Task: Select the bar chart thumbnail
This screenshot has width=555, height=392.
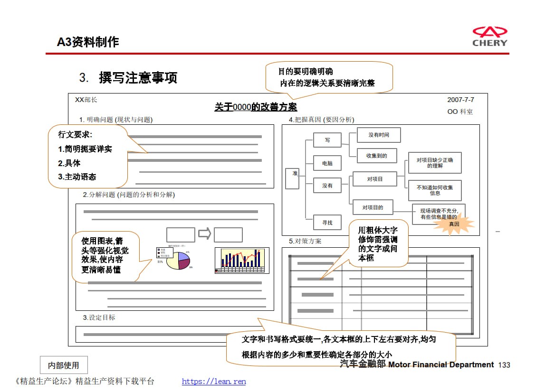Action: pyautogui.click(x=242, y=261)
